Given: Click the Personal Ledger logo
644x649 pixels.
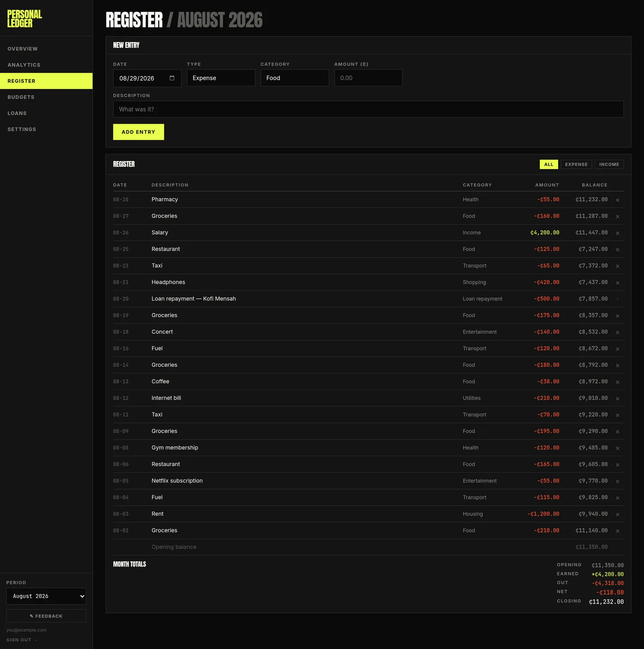Looking at the screenshot, I should point(24,18).
